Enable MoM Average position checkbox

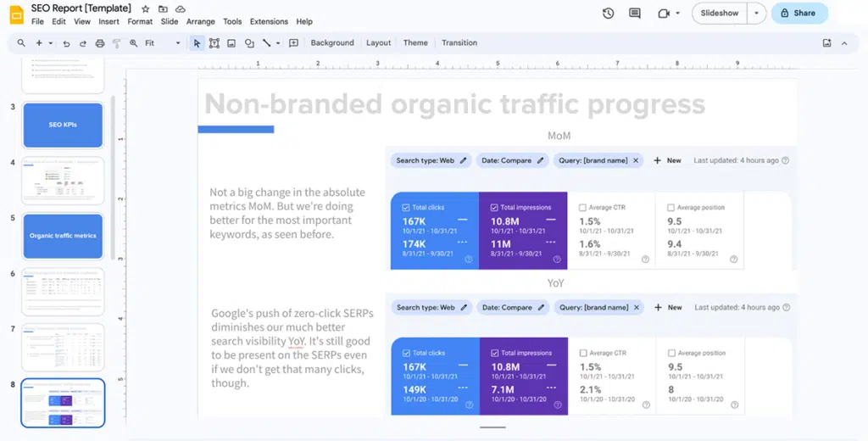671,207
